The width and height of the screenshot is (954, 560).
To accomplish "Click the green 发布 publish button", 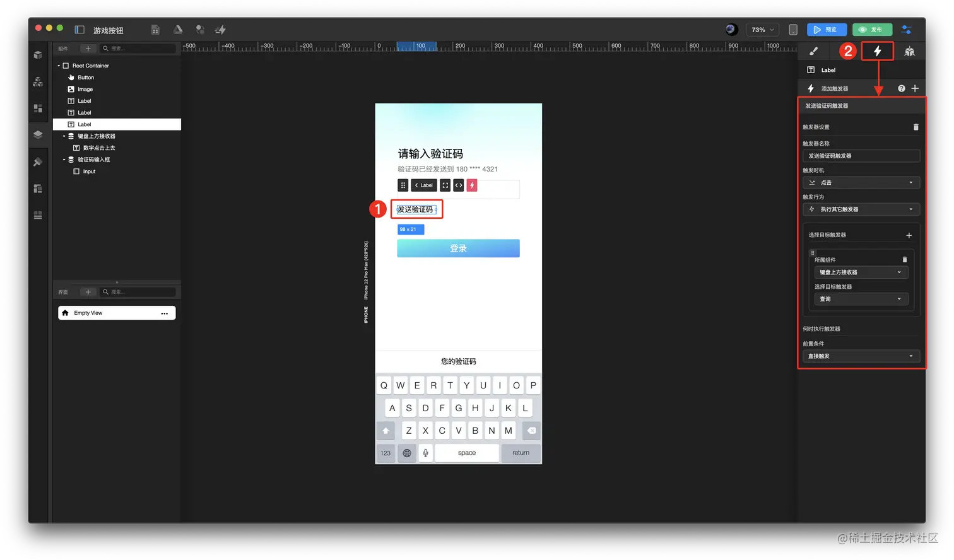I will (x=872, y=30).
